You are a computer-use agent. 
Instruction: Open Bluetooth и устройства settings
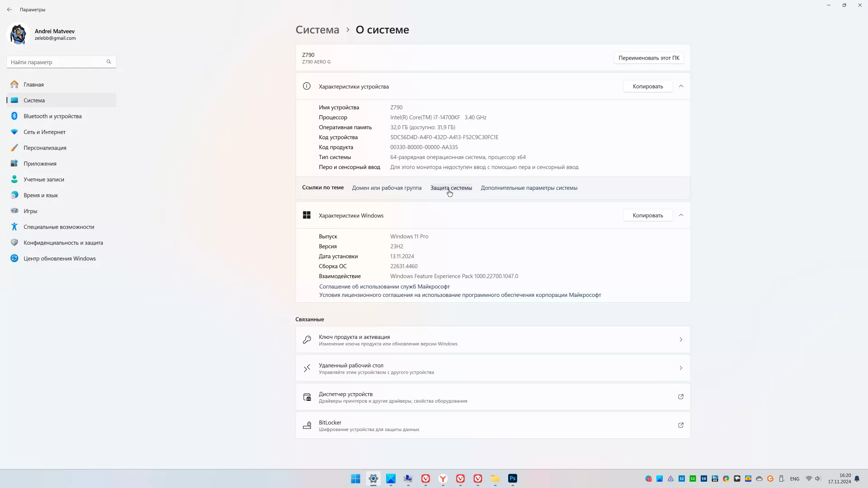click(61, 116)
